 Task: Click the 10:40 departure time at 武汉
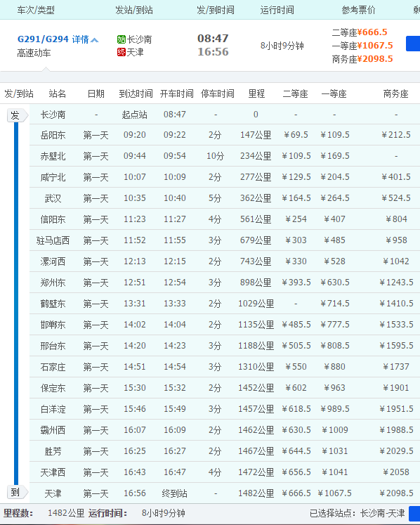174,198
